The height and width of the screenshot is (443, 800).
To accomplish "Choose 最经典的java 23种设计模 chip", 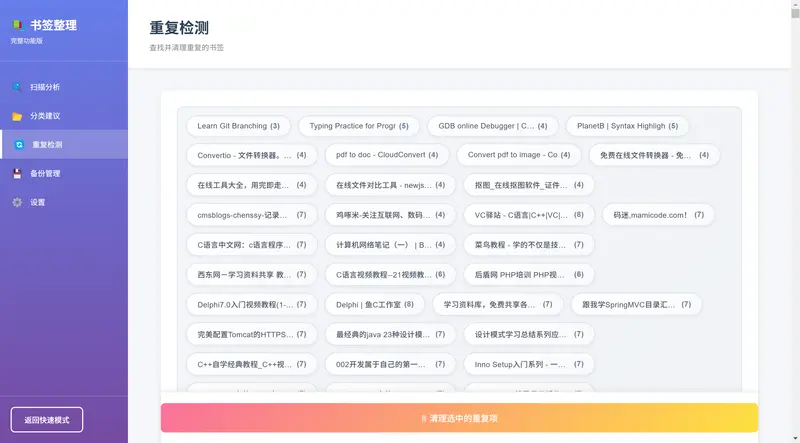I will [x=390, y=334].
